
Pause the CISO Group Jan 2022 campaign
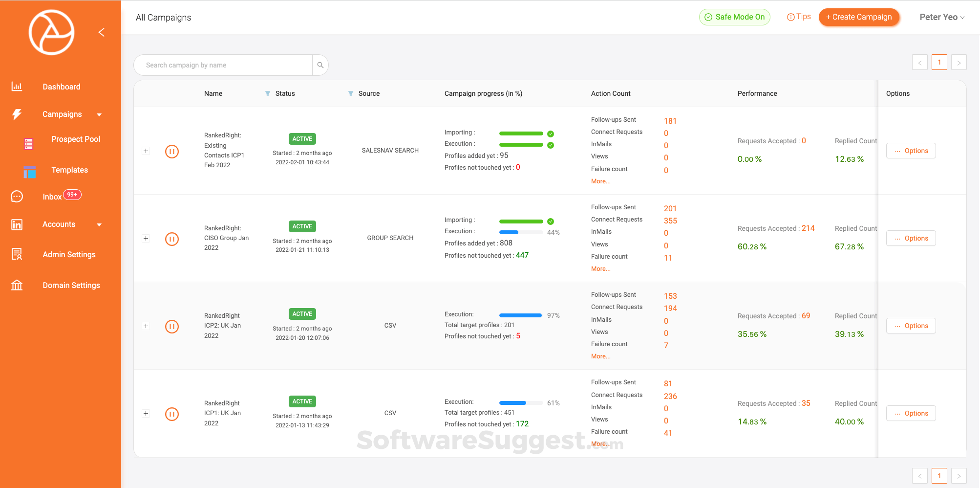(x=172, y=239)
